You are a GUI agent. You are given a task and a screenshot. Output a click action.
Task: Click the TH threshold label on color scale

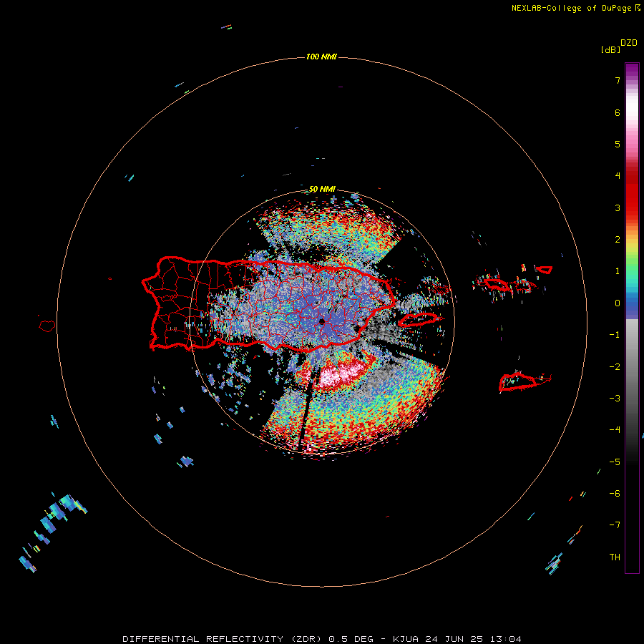[615, 557]
